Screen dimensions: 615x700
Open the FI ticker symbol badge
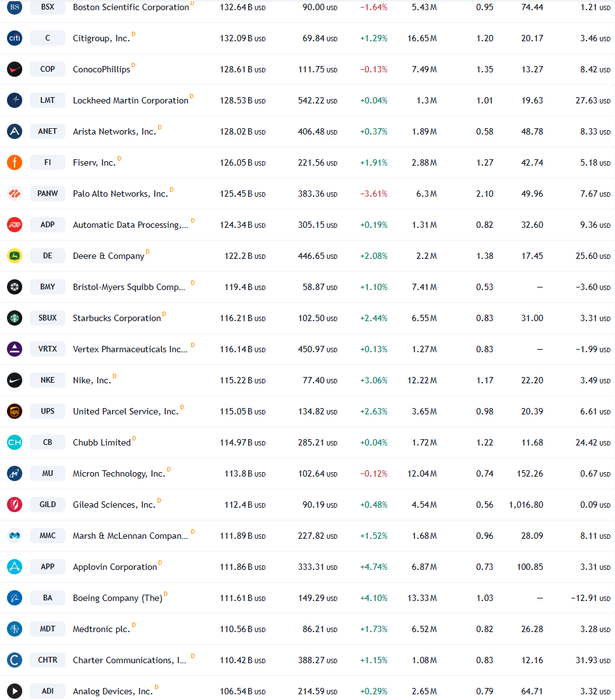(x=48, y=162)
